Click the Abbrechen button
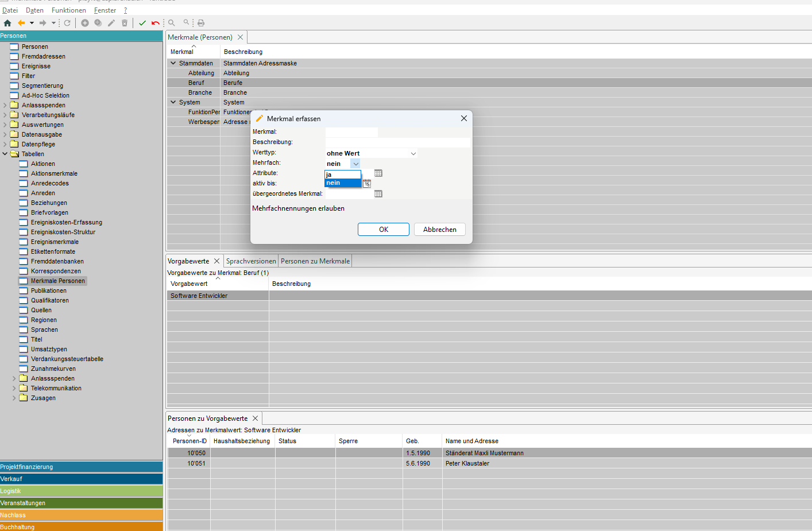 [x=439, y=230]
